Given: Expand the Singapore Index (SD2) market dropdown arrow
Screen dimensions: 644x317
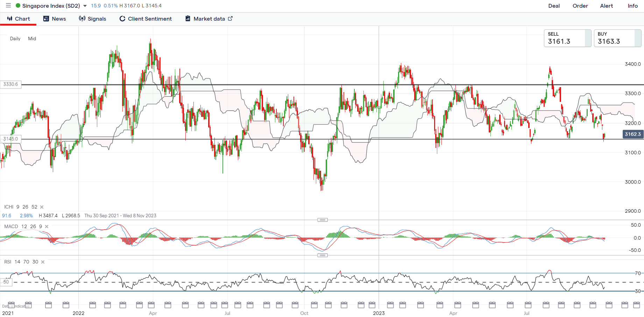Looking at the screenshot, I should tap(85, 6).
